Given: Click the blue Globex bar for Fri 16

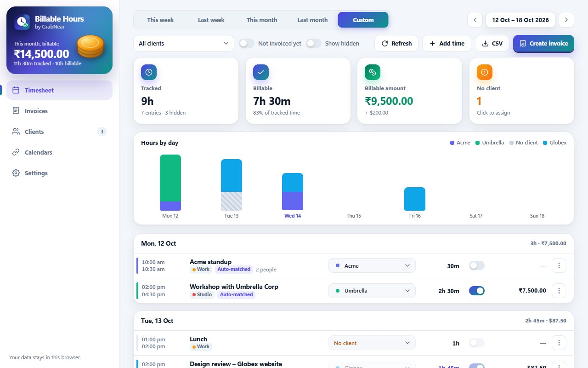Looking at the screenshot, I should click(x=415, y=199).
